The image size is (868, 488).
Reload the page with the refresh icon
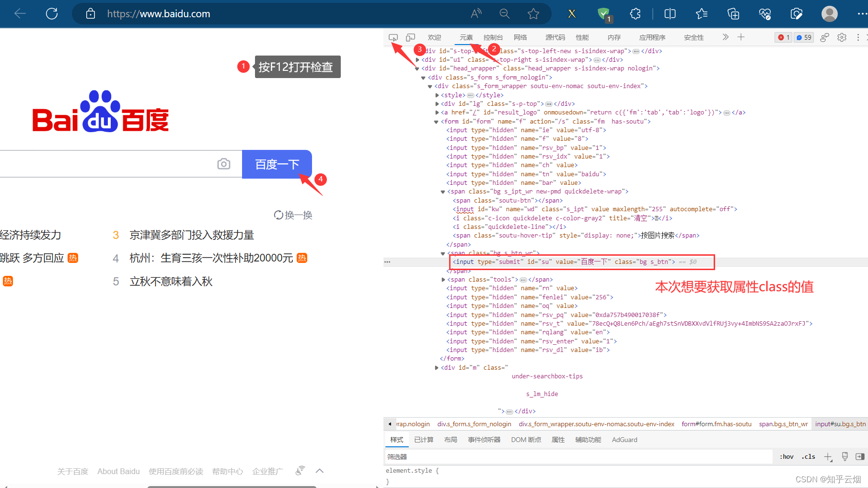[x=52, y=14]
